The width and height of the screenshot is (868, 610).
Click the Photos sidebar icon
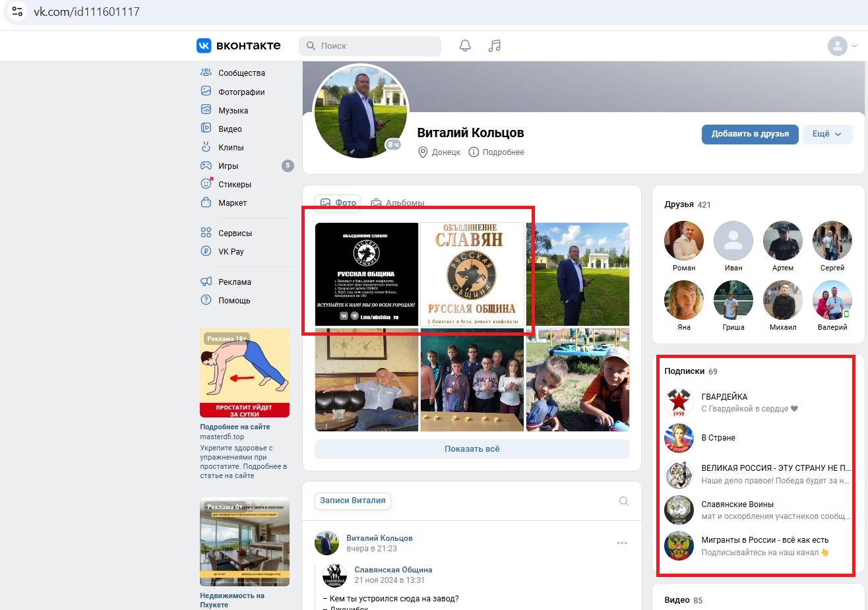206,91
